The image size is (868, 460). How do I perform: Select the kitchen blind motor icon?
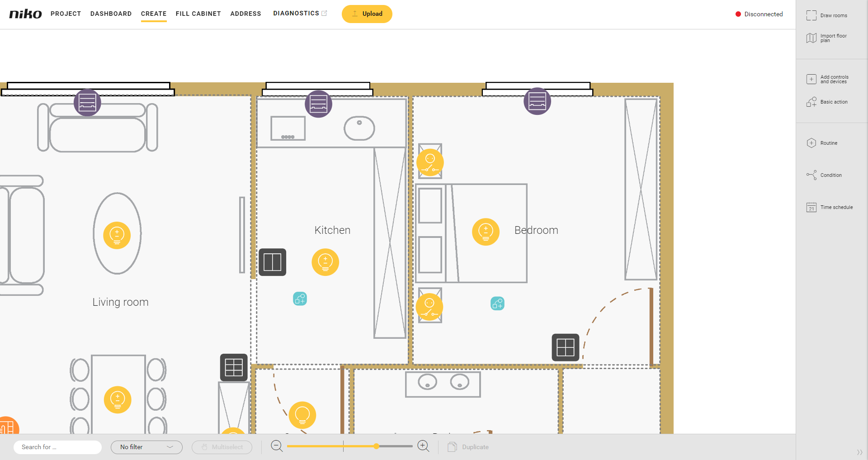pos(318,104)
